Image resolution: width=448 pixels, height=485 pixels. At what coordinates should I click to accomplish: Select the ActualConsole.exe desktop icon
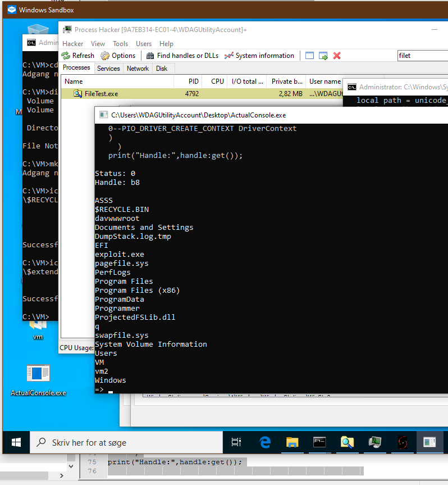coord(38,380)
